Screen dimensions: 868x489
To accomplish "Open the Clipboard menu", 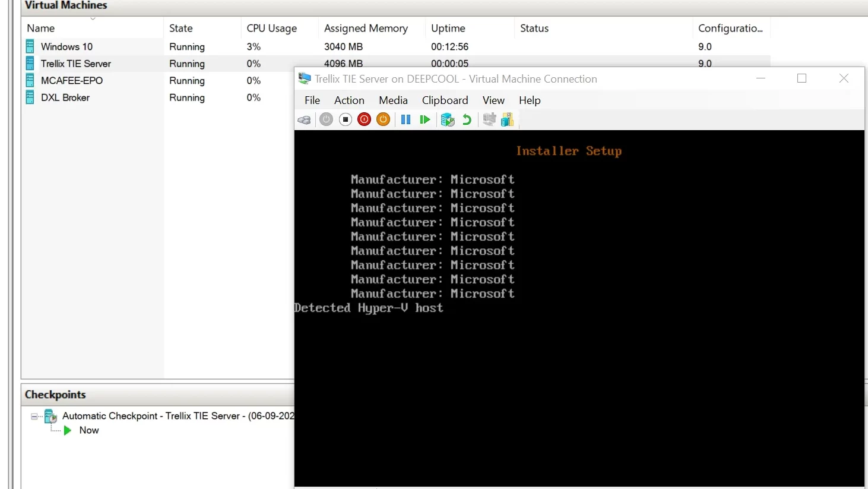I will click(x=445, y=100).
